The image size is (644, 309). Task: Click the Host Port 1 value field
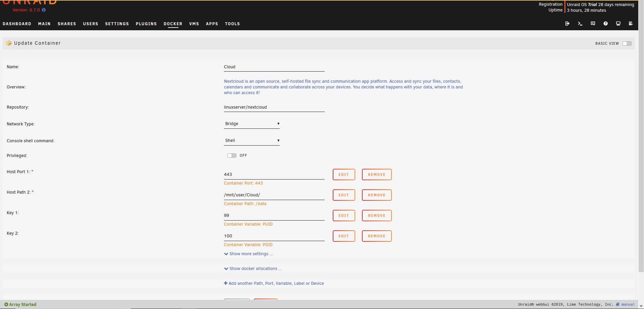click(x=274, y=175)
